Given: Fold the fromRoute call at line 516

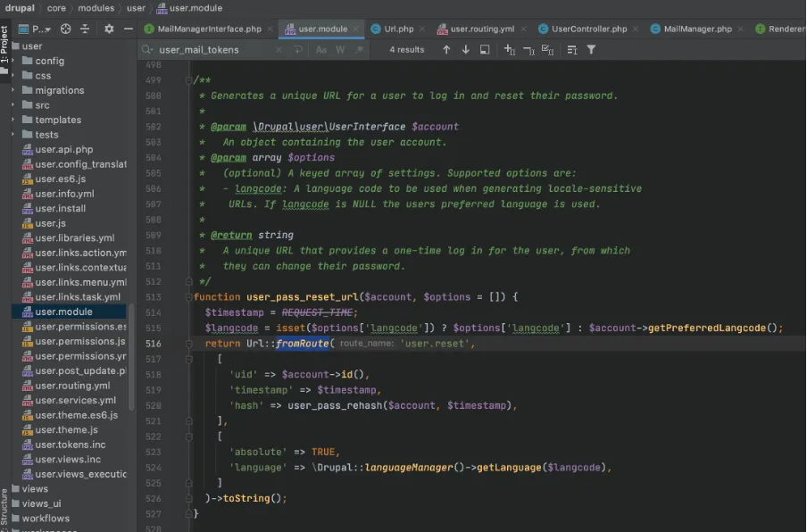Looking at the screenshot, I should [189, 343].
